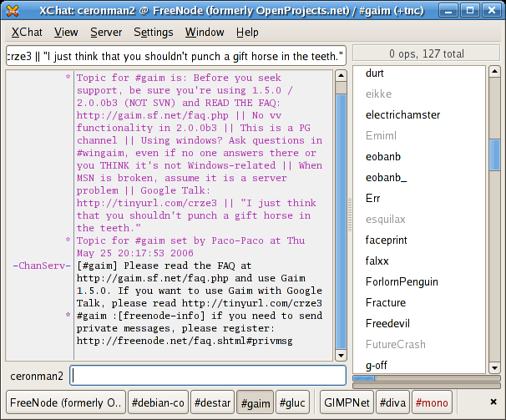This screenshot has height=420, width=506.
Task: Select user falxx in the user list
Action: click(x=377, y=261)
